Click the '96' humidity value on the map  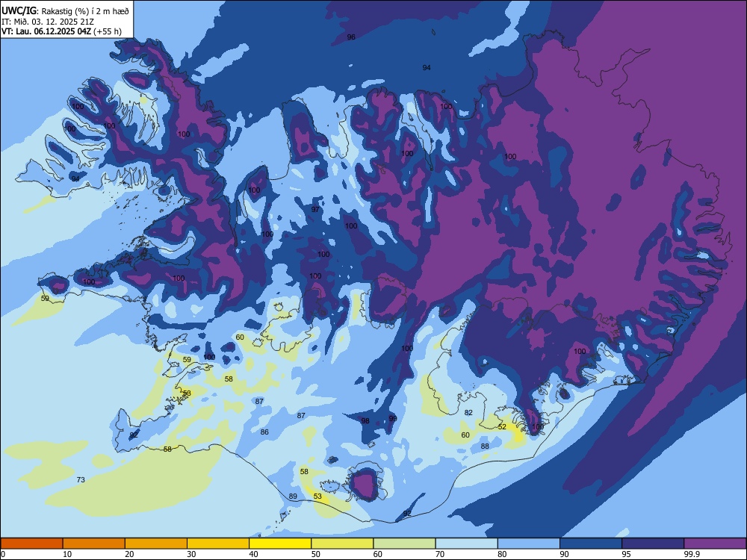click(x=351, y=37)
